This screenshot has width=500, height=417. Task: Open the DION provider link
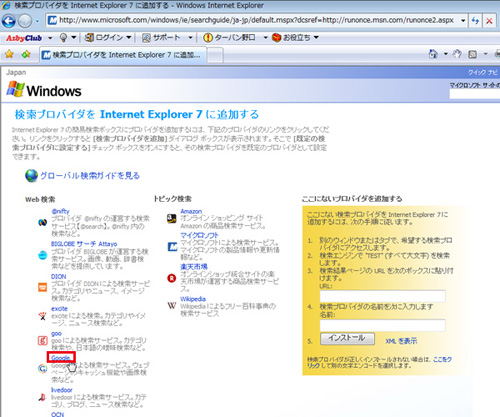59,276
